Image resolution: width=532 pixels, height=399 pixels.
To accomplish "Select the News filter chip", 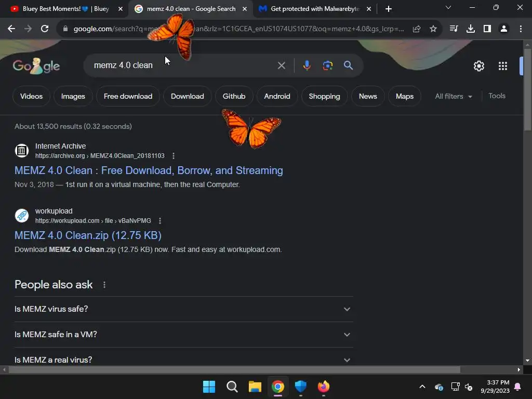I will click(x=368, y=96).
